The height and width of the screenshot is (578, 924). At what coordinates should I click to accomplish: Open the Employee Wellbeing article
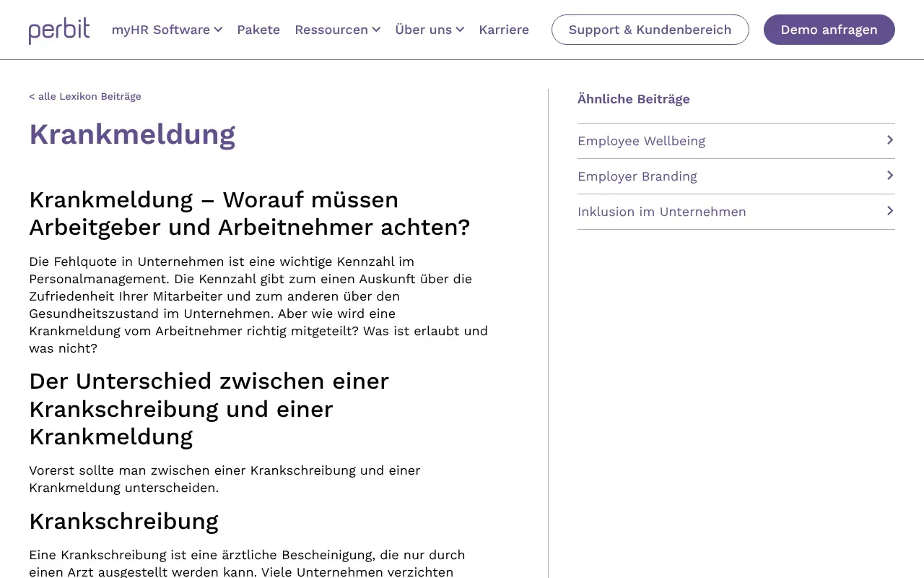click(x=641, y=140)
